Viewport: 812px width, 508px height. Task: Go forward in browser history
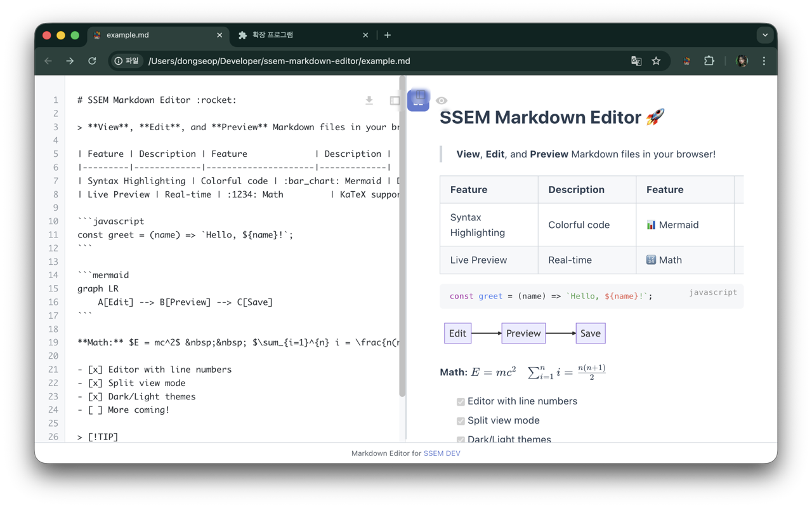point(70,61)
